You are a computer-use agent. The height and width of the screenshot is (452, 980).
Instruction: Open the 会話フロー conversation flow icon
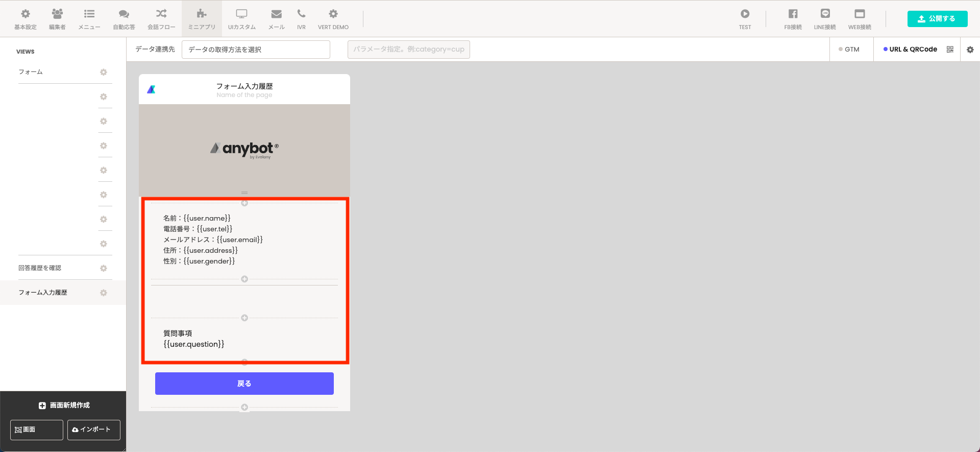pyautogui.click(x=161, y=14)
